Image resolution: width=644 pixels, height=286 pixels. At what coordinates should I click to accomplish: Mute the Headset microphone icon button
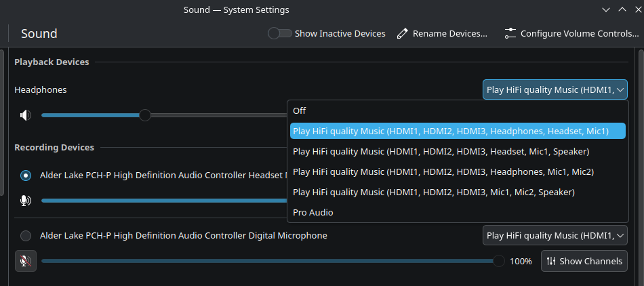tap(26, 201)
